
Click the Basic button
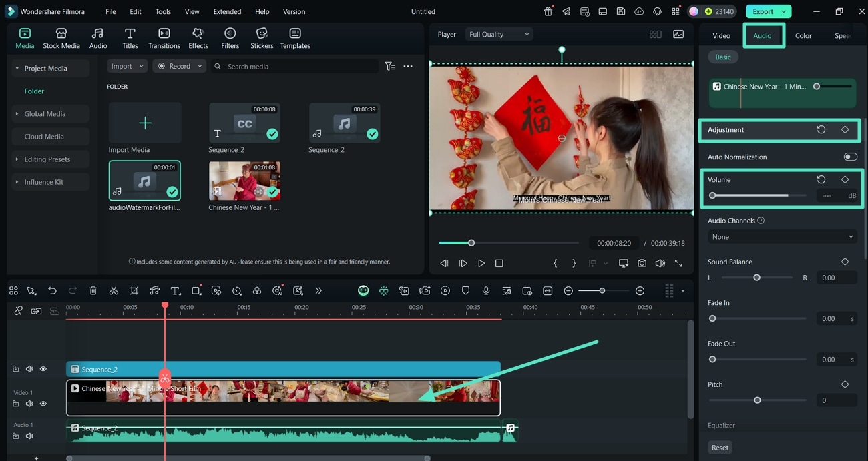click(723, 57)
